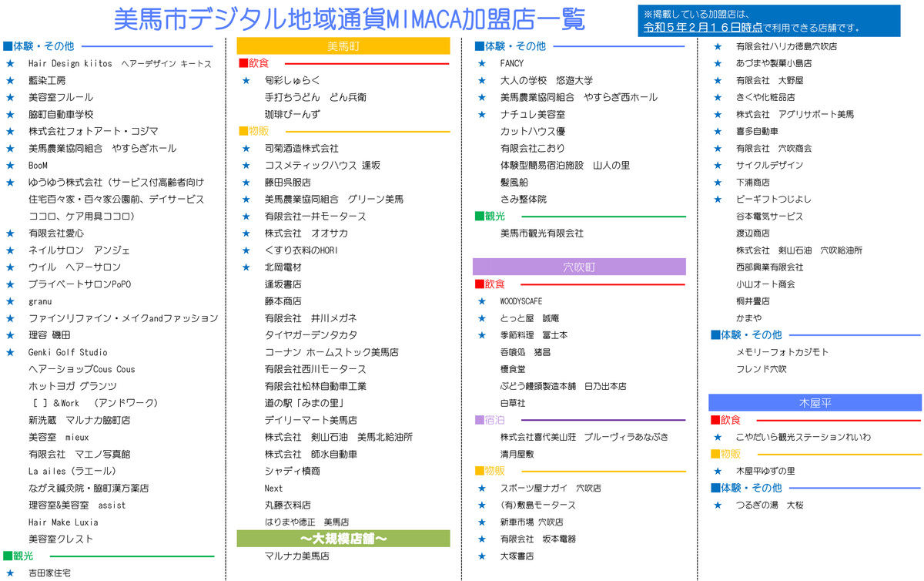Select the orange 美馬町 section banner

343,46
